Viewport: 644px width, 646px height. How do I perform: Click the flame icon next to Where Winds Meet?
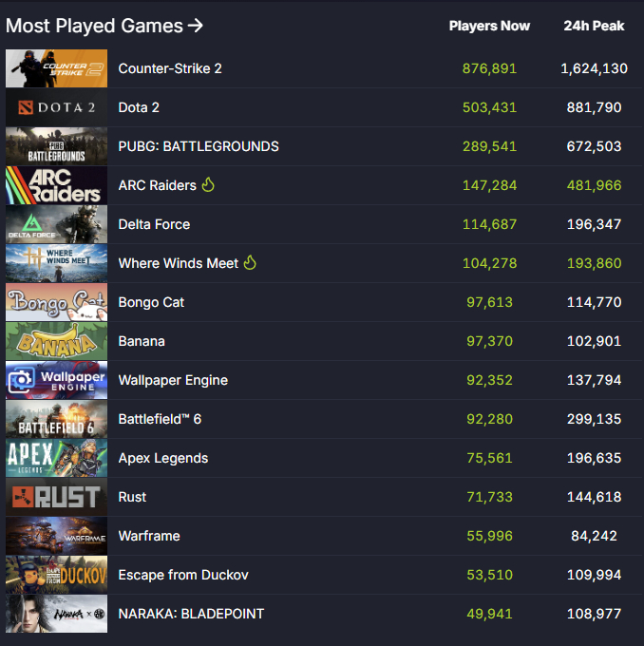tap(250, 263)
